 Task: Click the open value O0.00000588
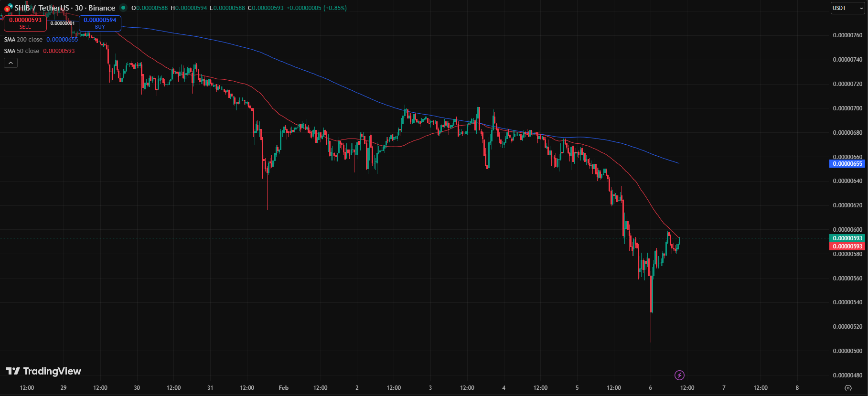150,8
